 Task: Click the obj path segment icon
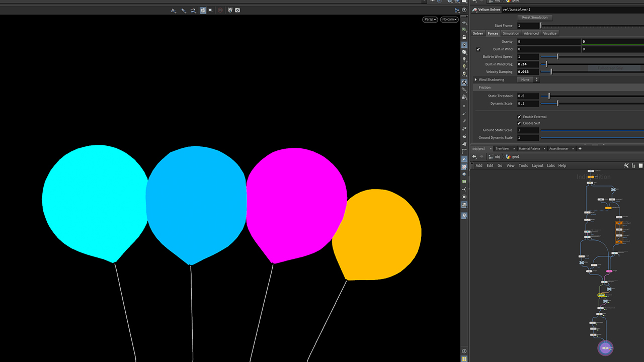tap(492, 156)
